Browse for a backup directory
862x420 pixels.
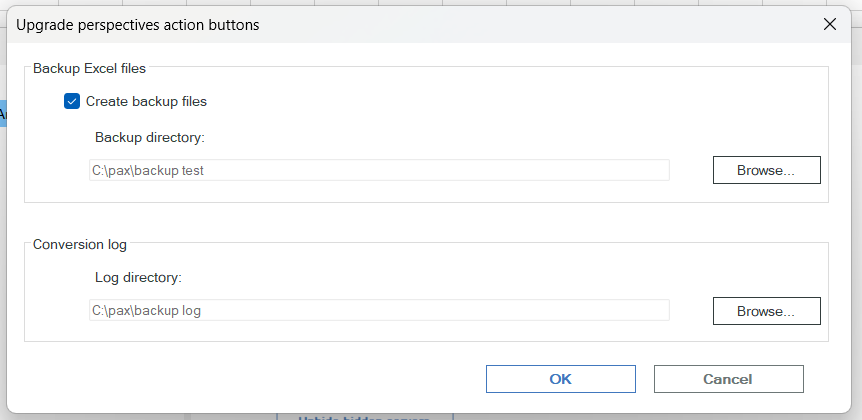(x=766, y=170)
